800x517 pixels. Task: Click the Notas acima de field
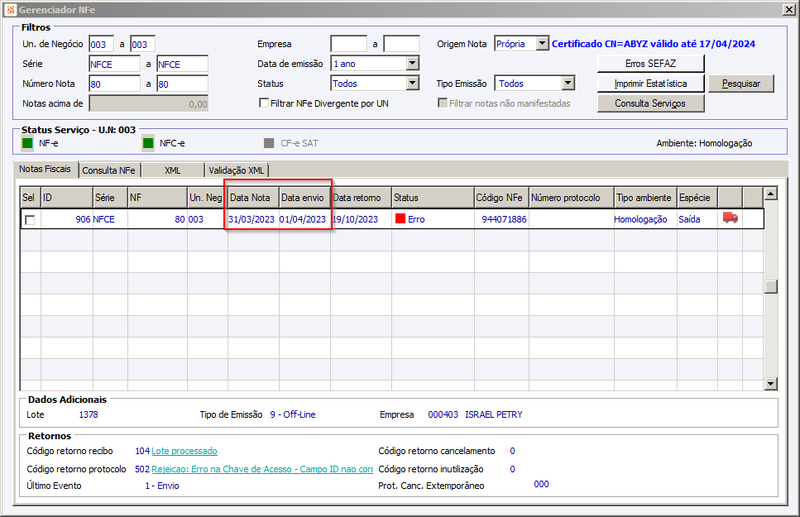[x=148, y=104]
